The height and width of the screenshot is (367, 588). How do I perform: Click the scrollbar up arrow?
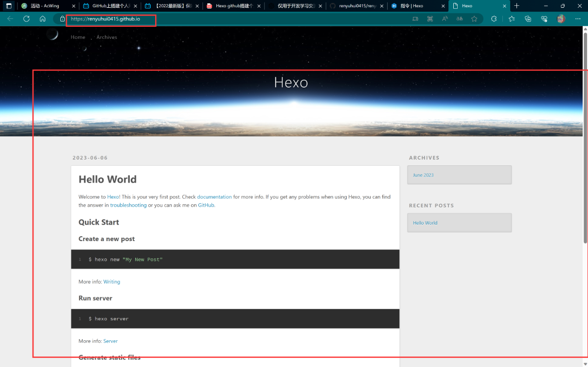coord(585,29)
